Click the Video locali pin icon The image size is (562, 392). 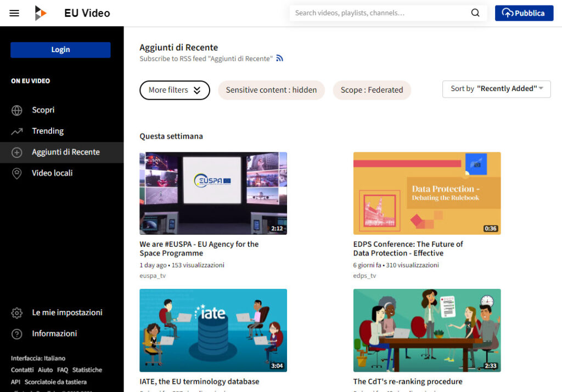pos(17,173)
